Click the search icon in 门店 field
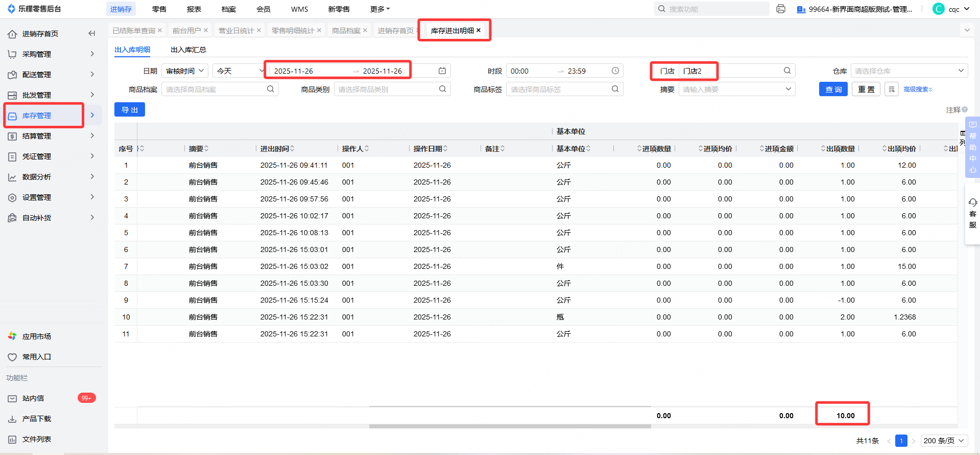980x455 pixels. click(x=787, y=71)
